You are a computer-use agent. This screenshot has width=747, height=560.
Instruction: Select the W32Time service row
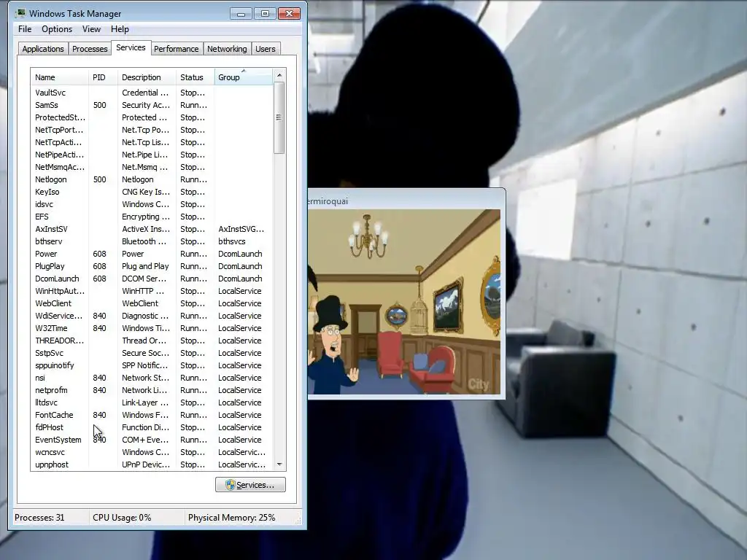click(x=152, y=327)
